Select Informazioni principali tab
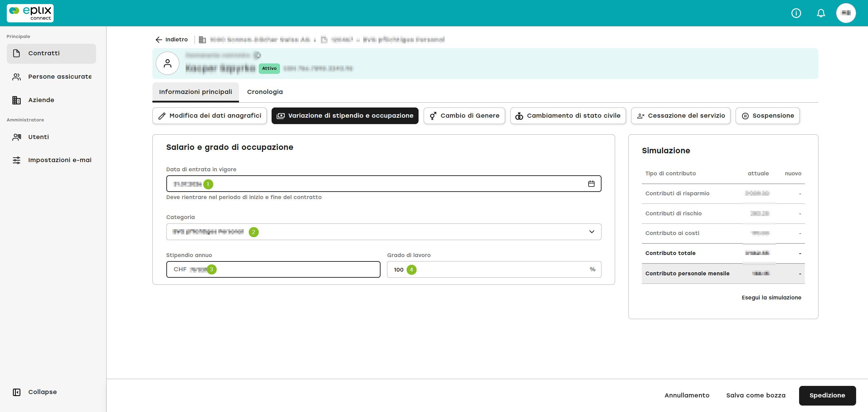The height and width of the screenshot is (412, 868). [x=196, y=92]
